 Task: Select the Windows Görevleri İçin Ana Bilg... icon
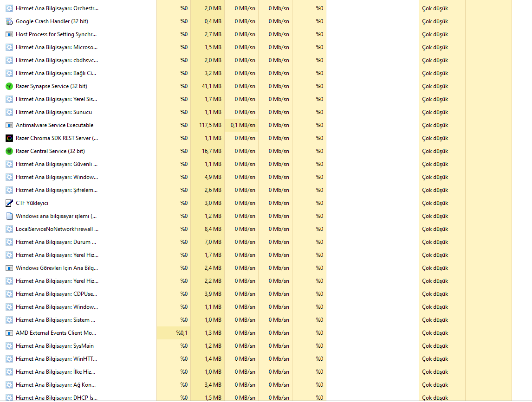click(9, 268)
